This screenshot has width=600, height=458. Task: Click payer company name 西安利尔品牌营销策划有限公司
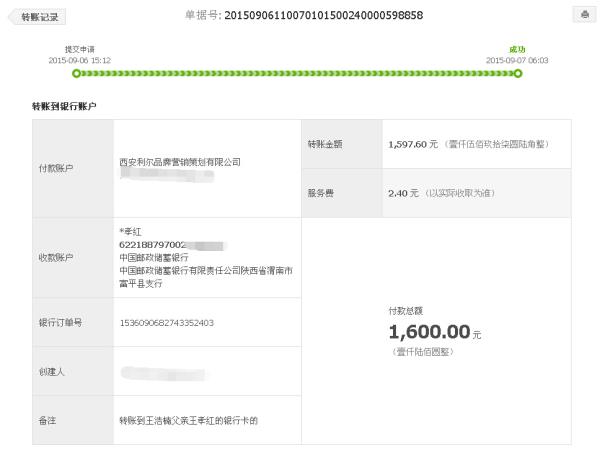click(180, 162)
